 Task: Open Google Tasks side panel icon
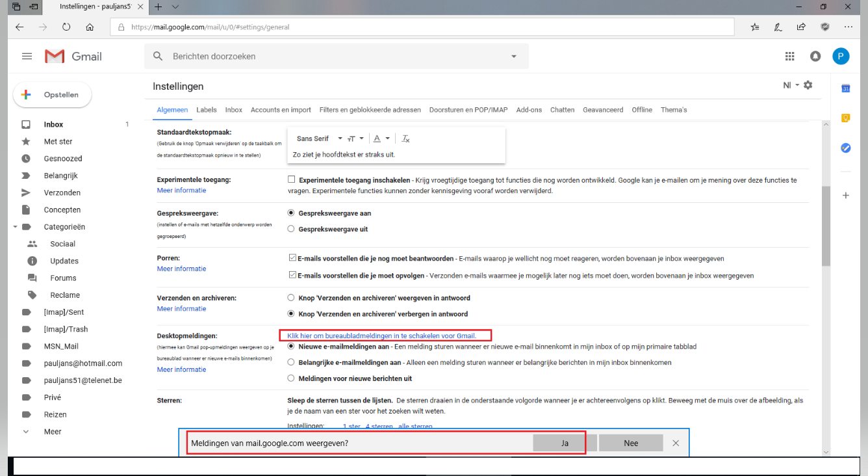845,148
